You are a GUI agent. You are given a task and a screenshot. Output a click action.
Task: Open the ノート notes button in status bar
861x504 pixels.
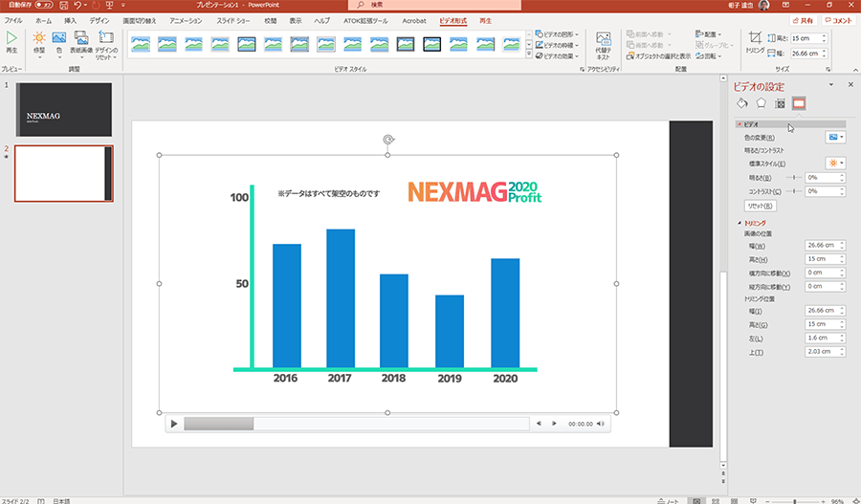point(669,500)
